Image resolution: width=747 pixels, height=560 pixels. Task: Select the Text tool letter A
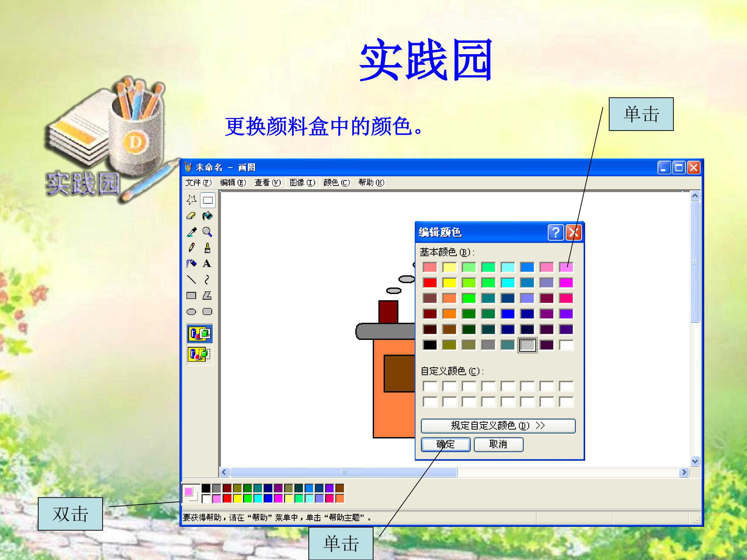[x=207, y=263]
